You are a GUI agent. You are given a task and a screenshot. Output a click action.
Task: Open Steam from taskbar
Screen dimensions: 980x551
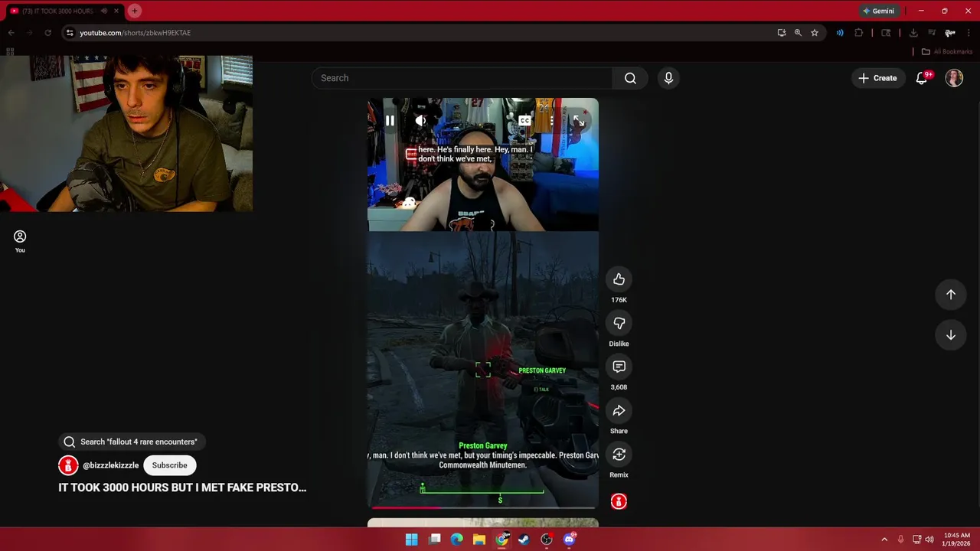pos(524,540)
